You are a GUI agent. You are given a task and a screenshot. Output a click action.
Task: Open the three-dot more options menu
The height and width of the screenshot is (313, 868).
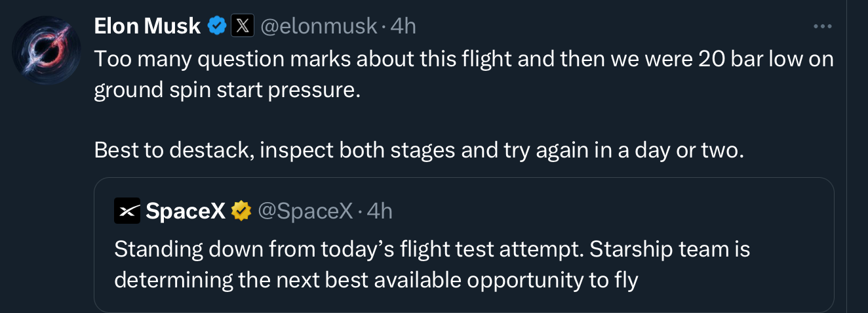tap(822, 26)
